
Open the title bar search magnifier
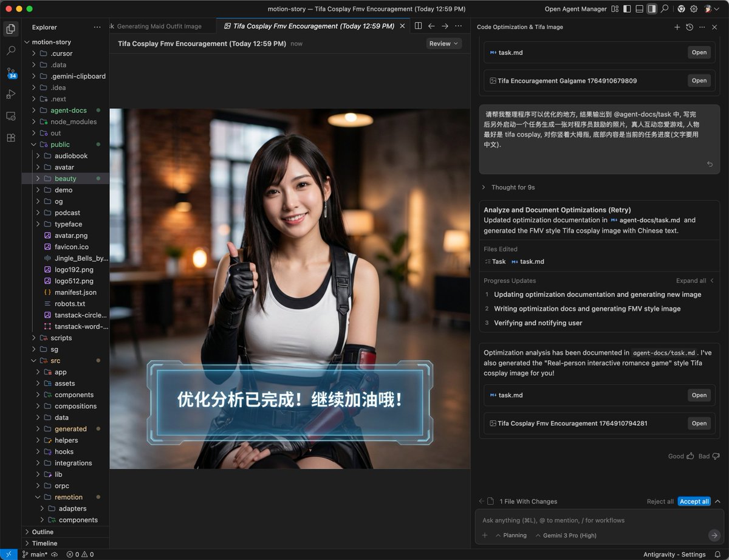click(x=665, y=9)
